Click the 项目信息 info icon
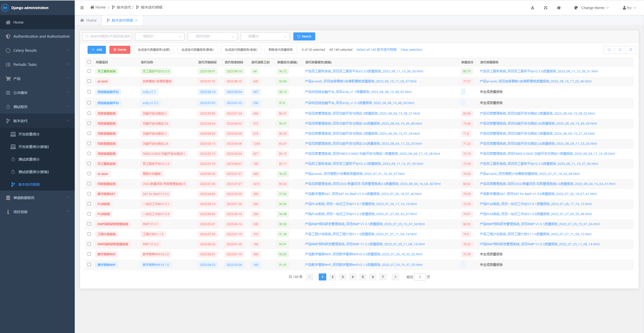The width and height of the screenshot is (644, 333). pyautogui.click(x=8, y=212)
